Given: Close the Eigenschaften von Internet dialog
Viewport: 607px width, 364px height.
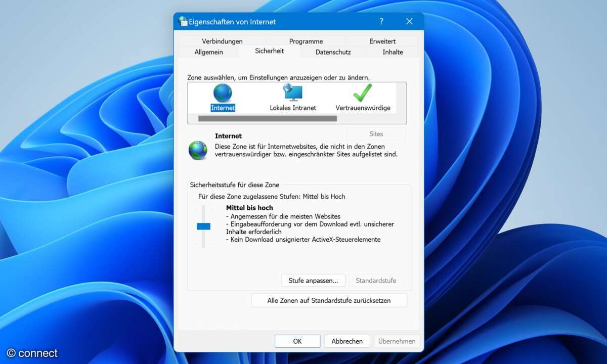Looking at the screenshot, I should [x=409, y=21].
